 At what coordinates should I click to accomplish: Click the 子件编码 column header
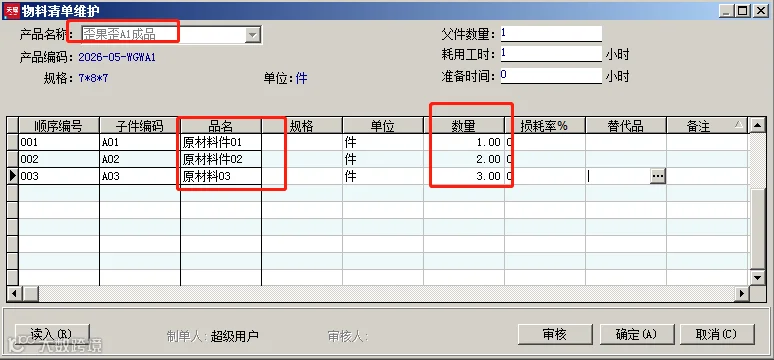click(140, 126)
